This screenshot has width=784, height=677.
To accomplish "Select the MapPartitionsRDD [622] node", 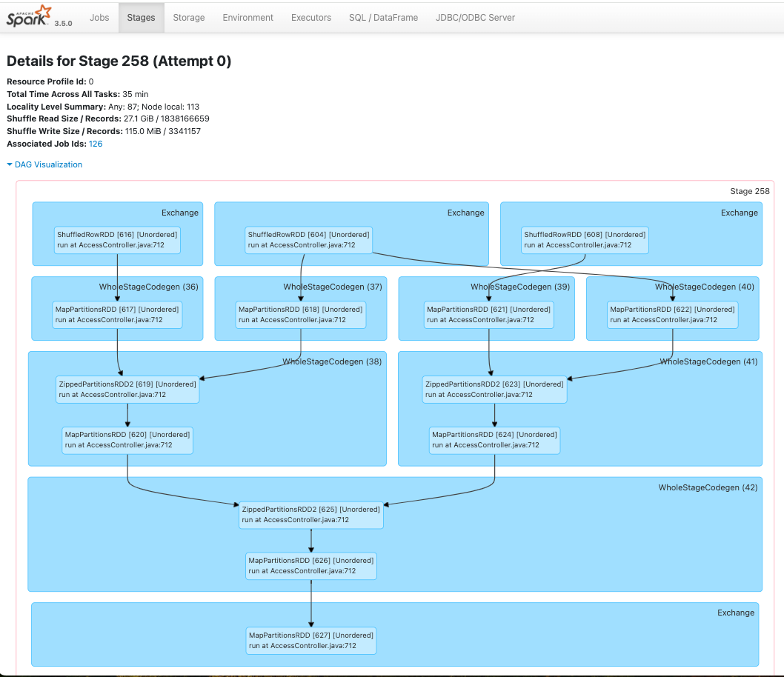I will click(671, 315).
